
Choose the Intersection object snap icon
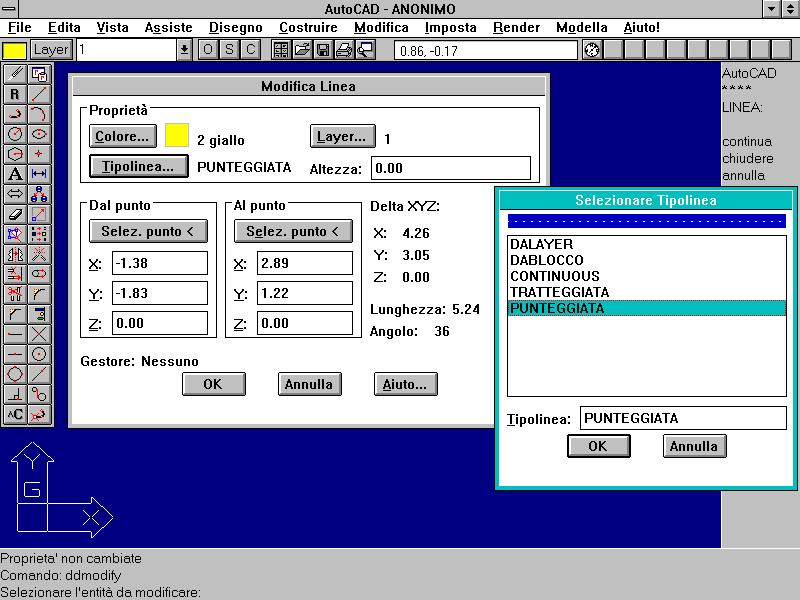click(x=39, y=334)
